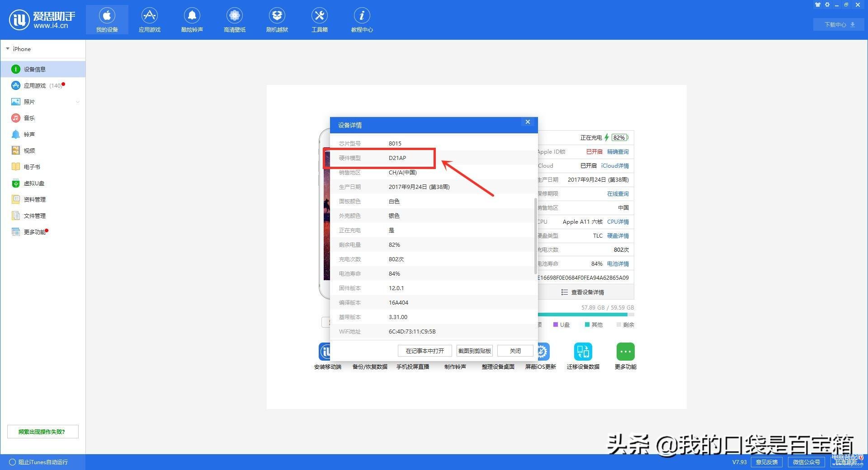The height and width of the screenshot is (470, 868).
Task: Click WiFi地址 6C:4D:73:11:C9:5B value
Action: 412,331
